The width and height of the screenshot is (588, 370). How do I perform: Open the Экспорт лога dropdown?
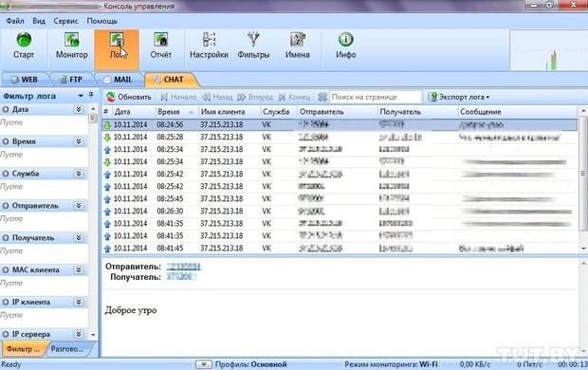[459, 97]
